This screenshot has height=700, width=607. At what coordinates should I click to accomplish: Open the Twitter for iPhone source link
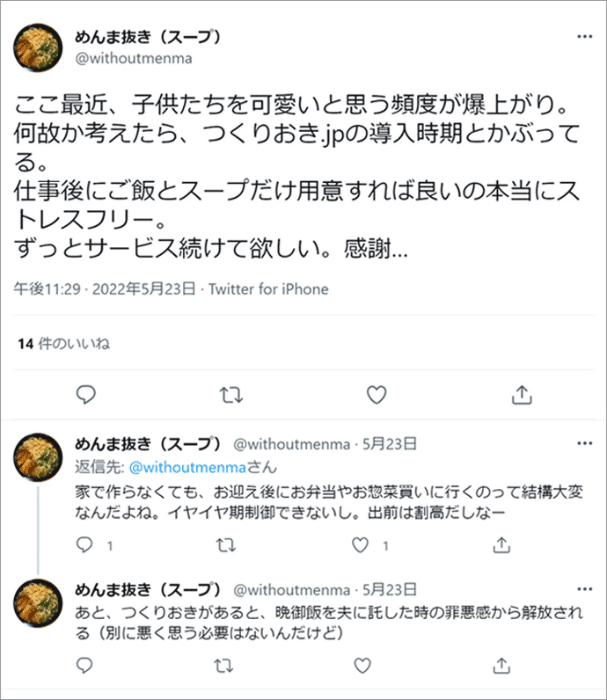click(x=267, y=288)
